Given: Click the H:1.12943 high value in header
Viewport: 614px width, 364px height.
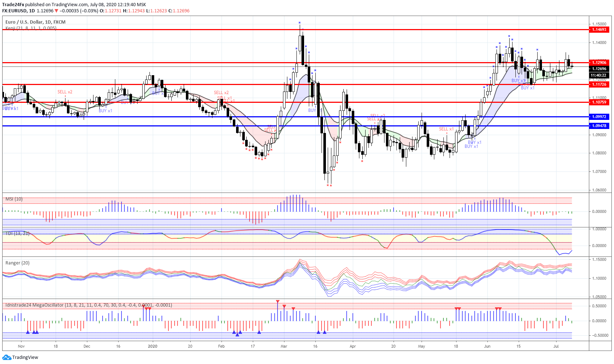Looking at the screenshot, I should tap(134, 11).
